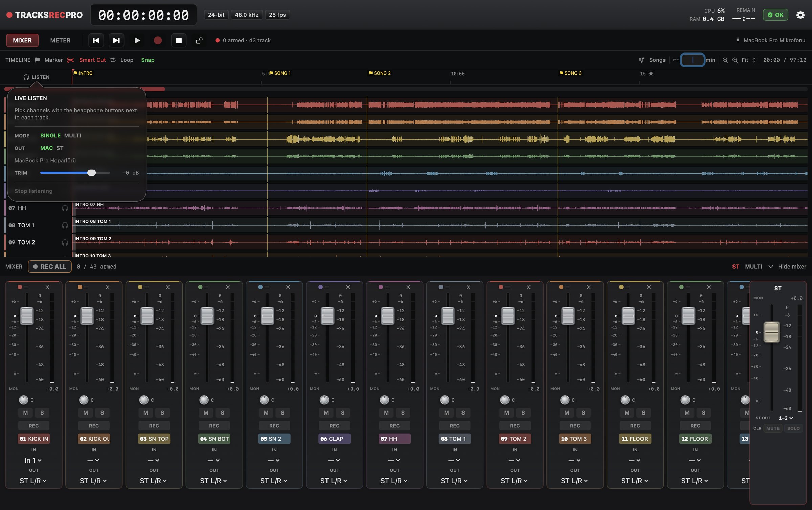Click the TRIM slider in Live Listen
Screen dimensions: 812x510
[x=75, y=173]
